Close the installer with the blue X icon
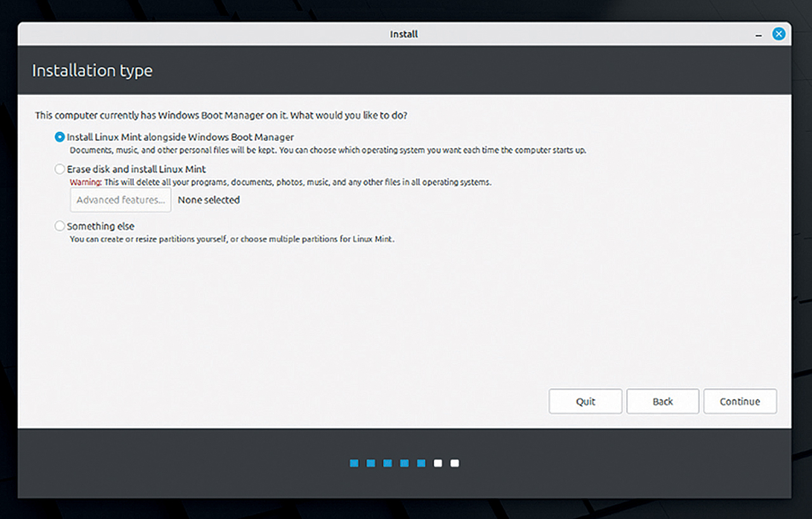 coord(778,34)
